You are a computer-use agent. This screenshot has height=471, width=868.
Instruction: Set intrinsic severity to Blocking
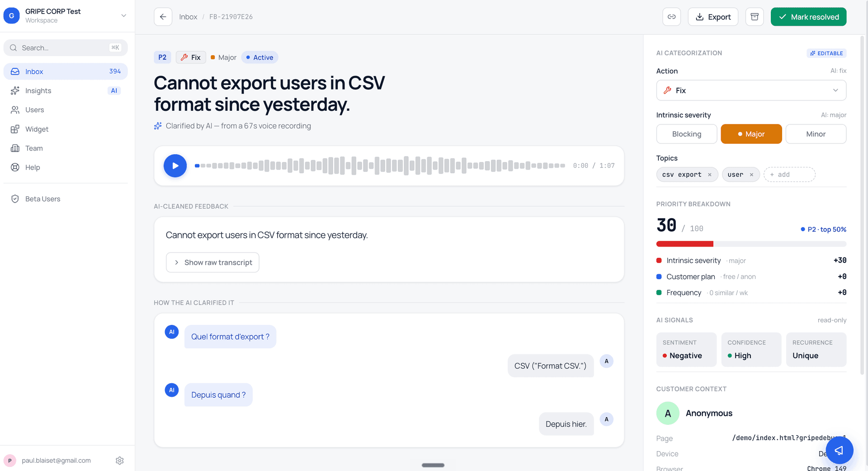(686, 134)
